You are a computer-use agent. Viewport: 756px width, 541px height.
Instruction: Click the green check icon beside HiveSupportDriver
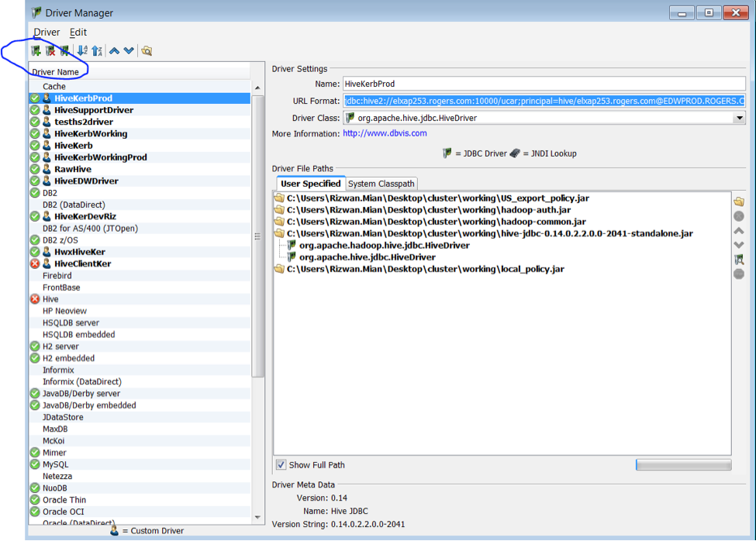35,110
